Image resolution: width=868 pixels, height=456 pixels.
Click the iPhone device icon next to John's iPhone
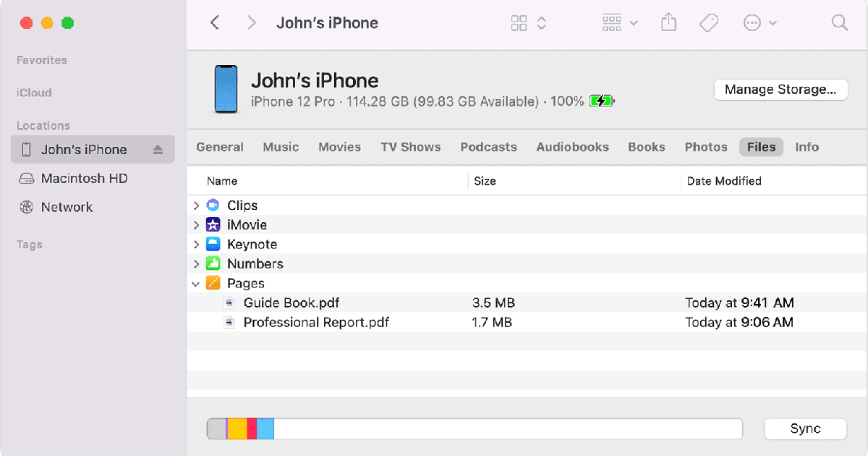click(27, 149)
